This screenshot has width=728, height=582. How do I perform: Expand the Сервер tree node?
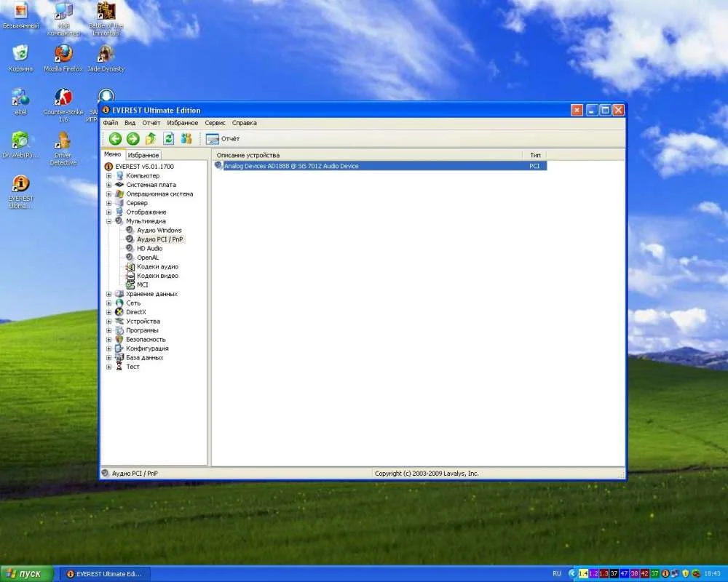[108, 203]
